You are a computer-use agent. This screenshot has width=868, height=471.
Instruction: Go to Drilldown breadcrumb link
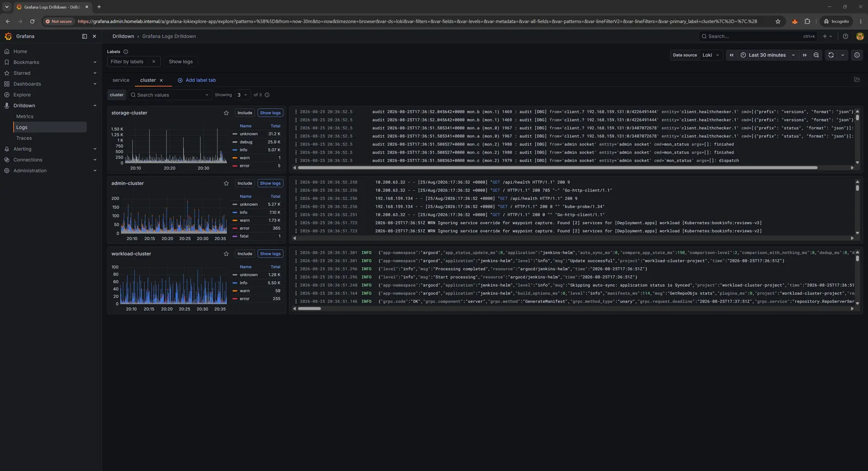pos(123,36)
